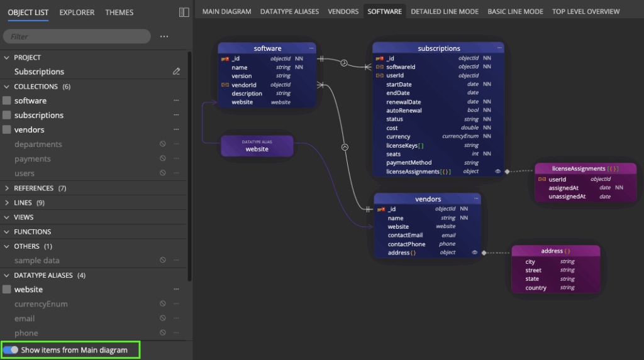The image size is (644, 360).
Task: Collapse the Collections section
Action: point(7,87)
